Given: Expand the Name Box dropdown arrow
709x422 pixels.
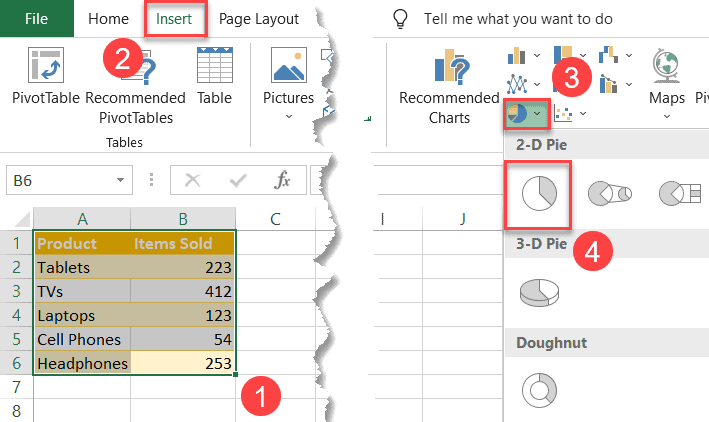Looking at the screenshot, I should (x=120, y=180).
